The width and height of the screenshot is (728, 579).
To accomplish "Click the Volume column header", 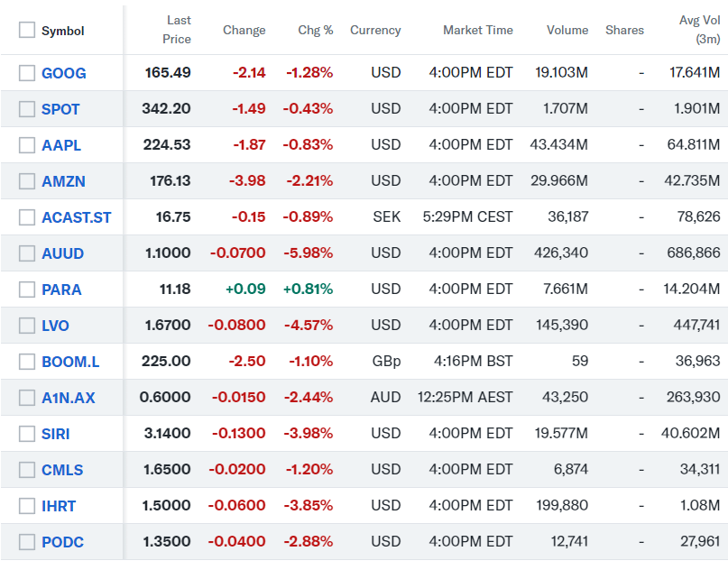I will (x=567, y=31).
